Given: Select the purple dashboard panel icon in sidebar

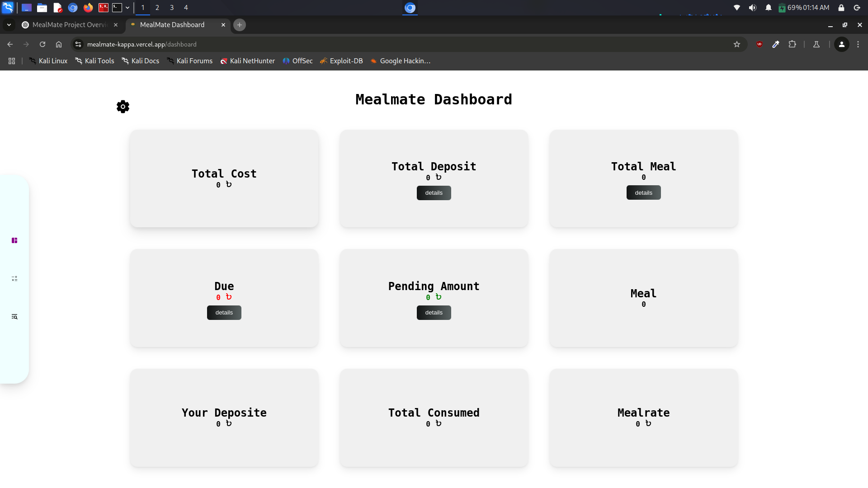Looking at the screenshot, I should click(x=14, y=240).
